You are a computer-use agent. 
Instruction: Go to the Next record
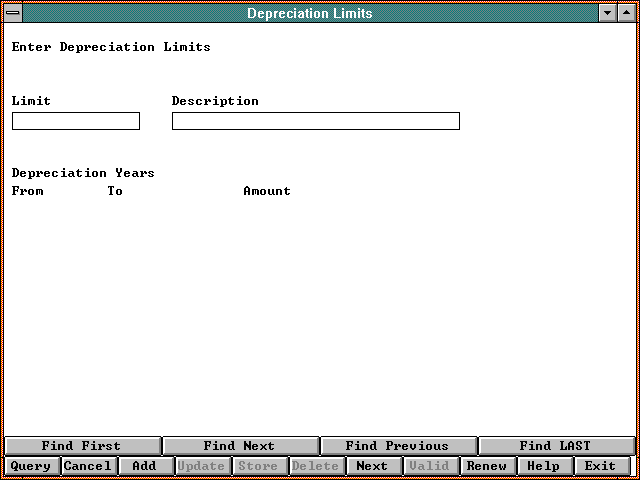373,466
